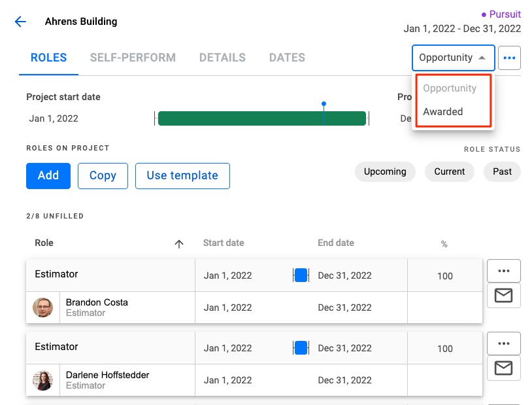Click the % column header

444,244
